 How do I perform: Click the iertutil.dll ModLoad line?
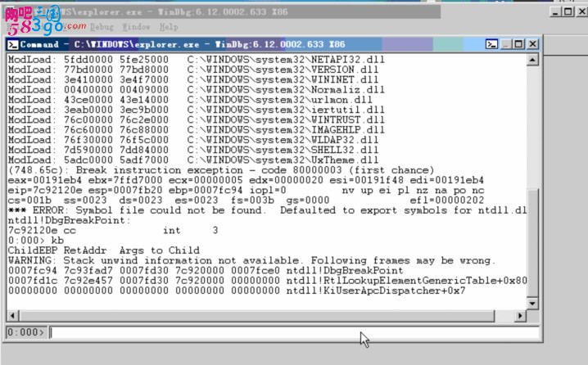click(x=196, y=110)
